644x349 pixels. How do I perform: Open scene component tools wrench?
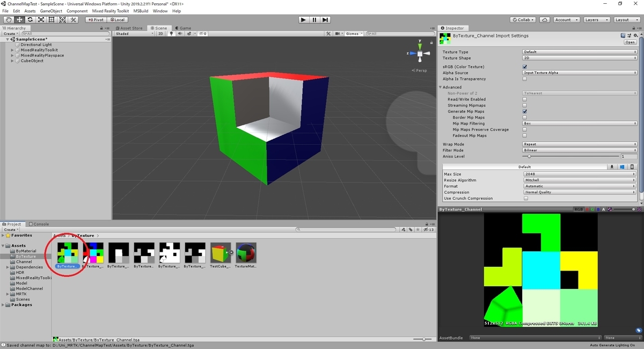(328, 34)
